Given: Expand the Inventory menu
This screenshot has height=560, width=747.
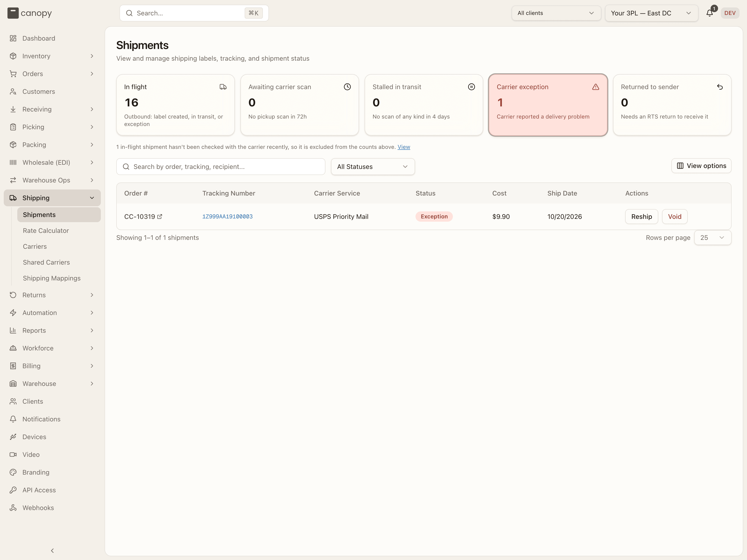Looking at the screenshot, I should click(52, 56).
